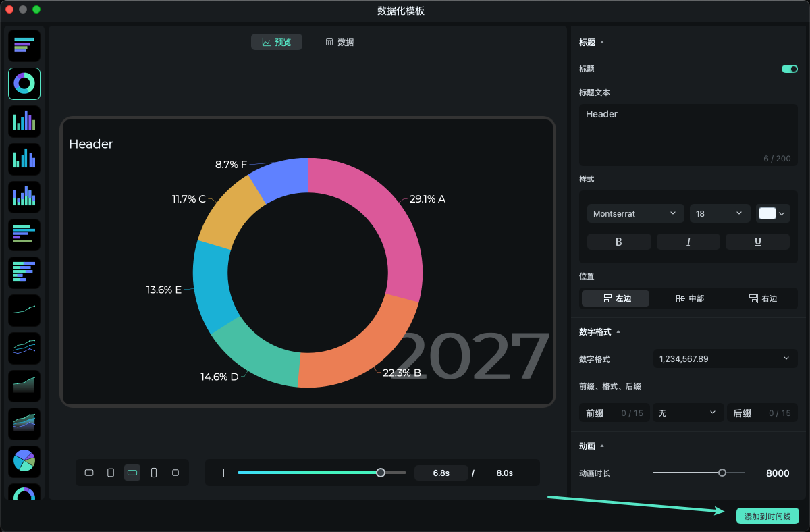Choose the single line chart template
810x532 pixels.
tap(24, 311)
